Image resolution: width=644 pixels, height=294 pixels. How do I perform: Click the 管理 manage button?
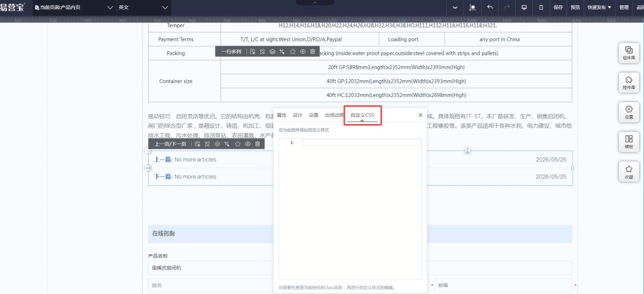[x=624, y=8]
